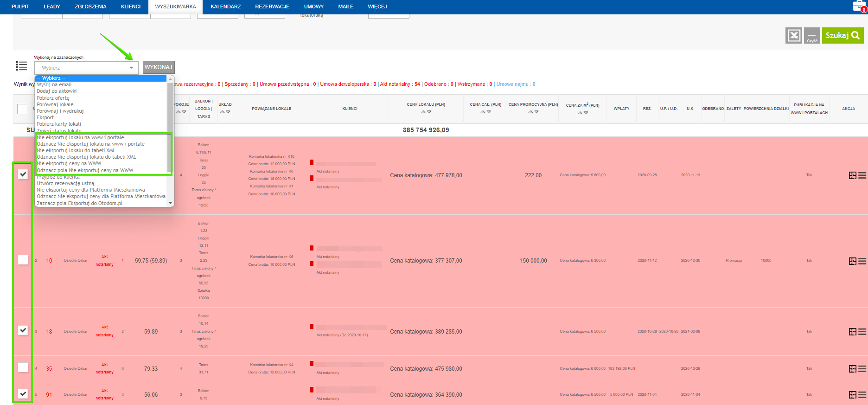Open hamburger action menu for unit 10 row

pyautogui.click(x=862, y=261)
